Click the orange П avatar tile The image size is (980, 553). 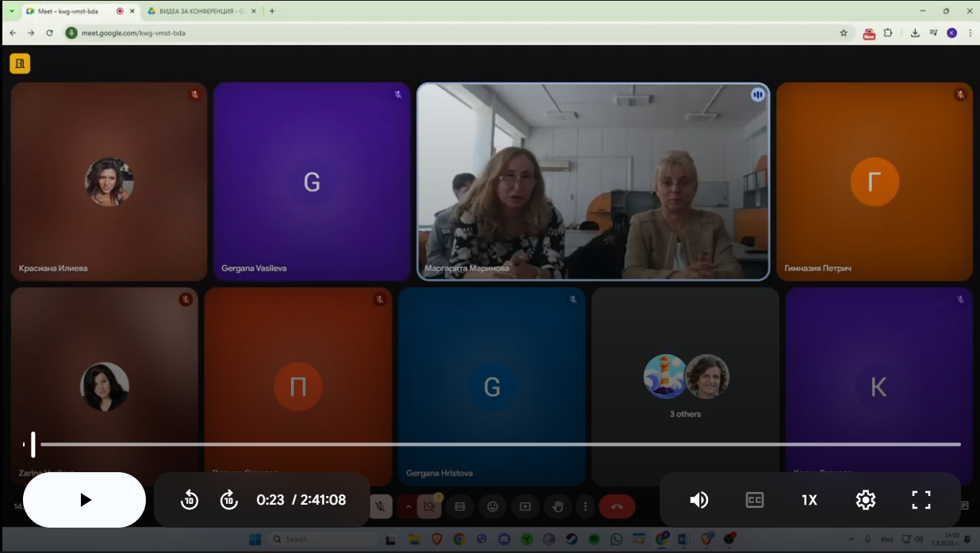(298, 387)
